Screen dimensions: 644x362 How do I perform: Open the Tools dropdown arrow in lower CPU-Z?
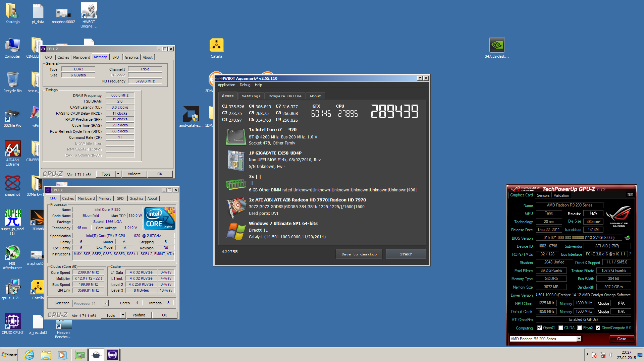tap(123, 315)
